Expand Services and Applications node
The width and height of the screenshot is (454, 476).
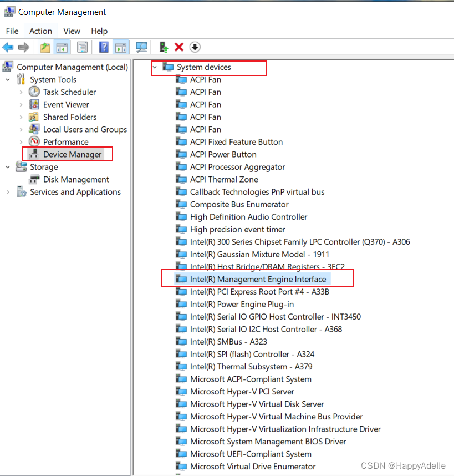[x=8, y=192]
